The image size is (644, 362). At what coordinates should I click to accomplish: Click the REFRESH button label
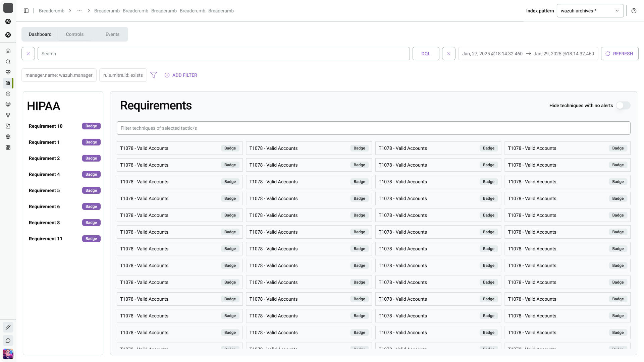point(623,54)
